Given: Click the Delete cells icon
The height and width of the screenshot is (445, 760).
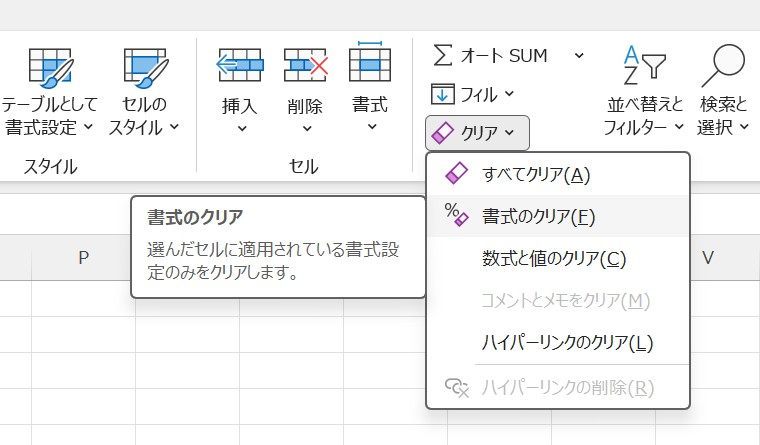Looking at the screenshot, I should pos(305,66).
